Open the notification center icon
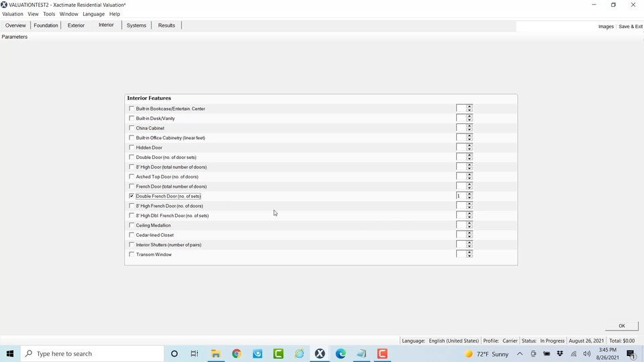Viewport: 644px width, 362px height. point(631,353)
